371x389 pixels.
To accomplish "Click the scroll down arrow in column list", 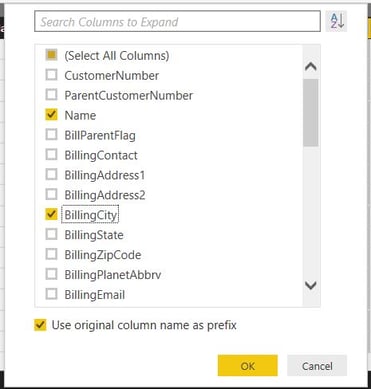I will 311,285.
